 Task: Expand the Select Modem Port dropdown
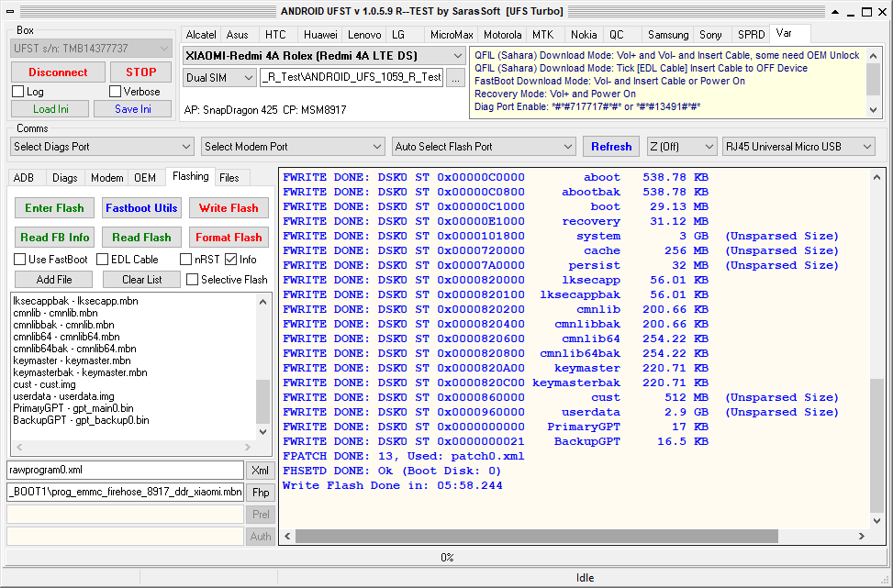(294, 147)
